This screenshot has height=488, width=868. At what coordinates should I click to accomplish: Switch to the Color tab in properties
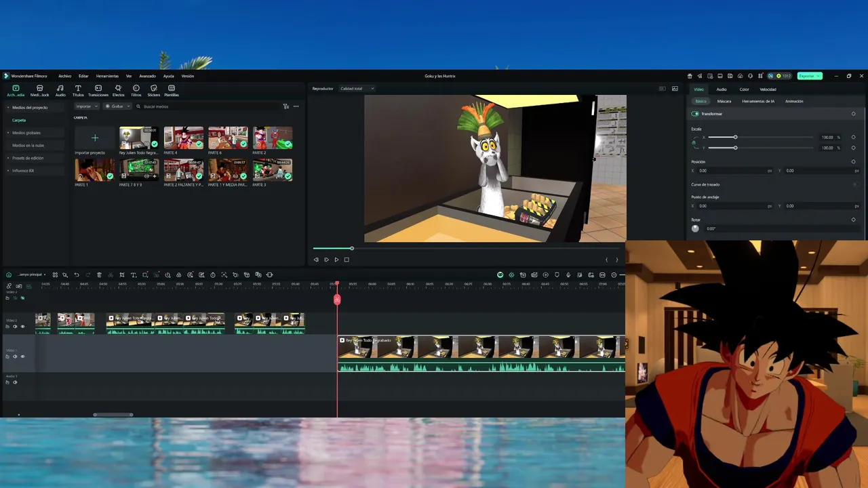tap(744, 89)
